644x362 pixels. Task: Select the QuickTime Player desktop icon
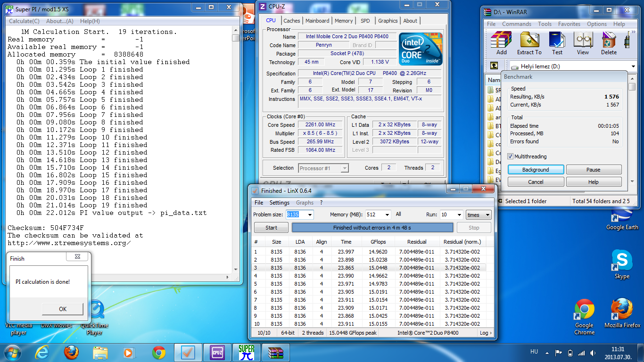(x=94, y=317)
